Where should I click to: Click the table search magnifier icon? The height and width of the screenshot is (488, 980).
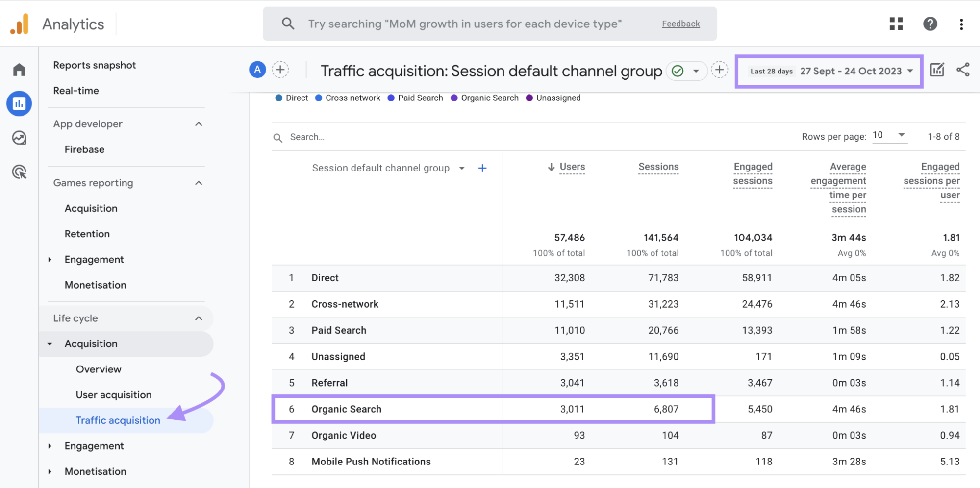[277, 138]
